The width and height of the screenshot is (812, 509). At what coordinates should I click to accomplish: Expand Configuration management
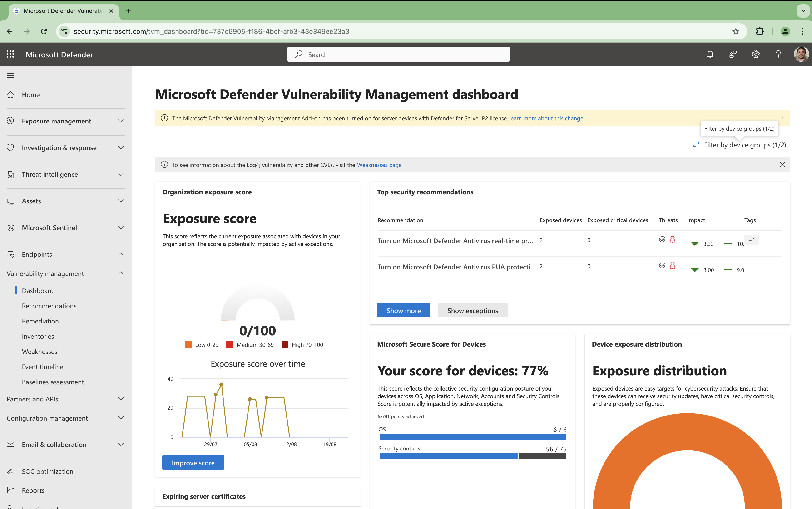[121, 418]
